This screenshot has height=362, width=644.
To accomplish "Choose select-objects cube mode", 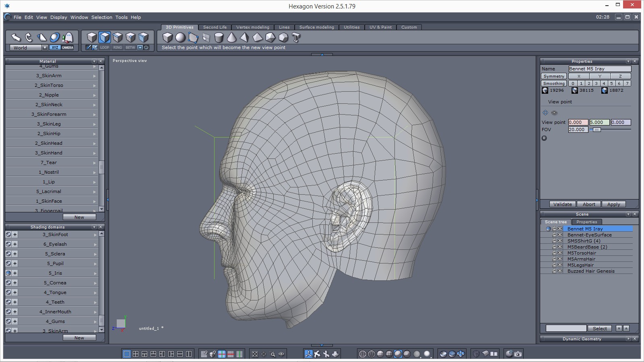I will (92, 37).
